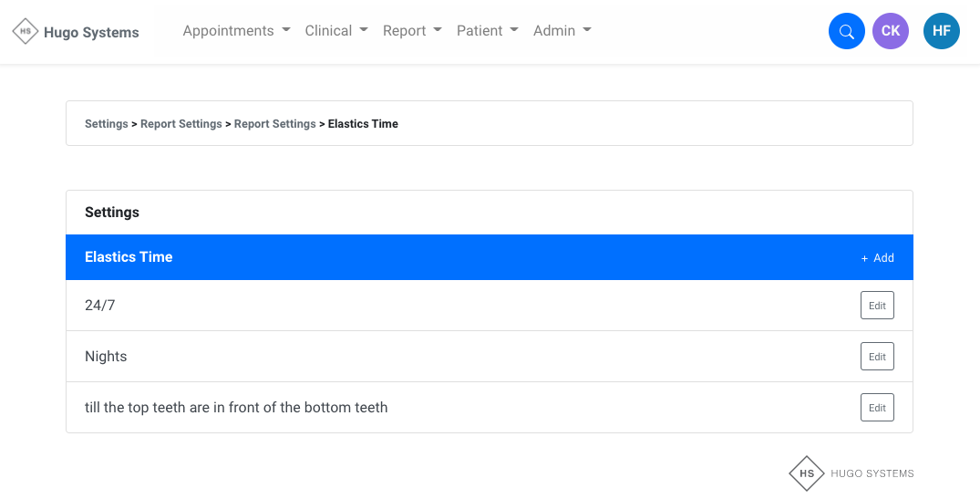Go to Settings breadcrumb link
This screenshot has height=499, width=980.
click(x=107, y=124)
